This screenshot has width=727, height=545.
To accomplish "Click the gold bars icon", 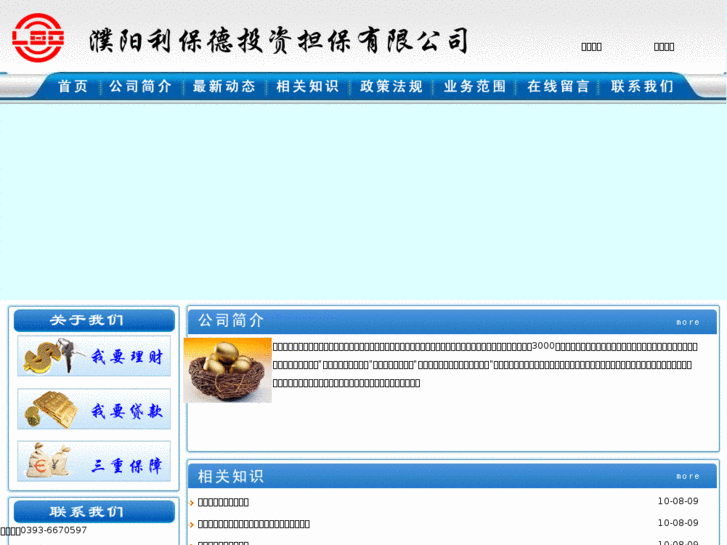I will [51, 410].
